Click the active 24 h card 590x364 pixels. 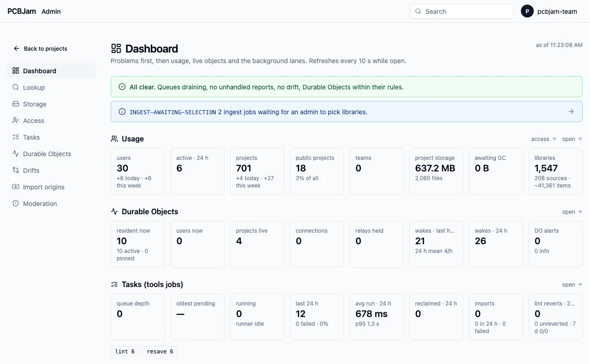click(x=197, y=171)
